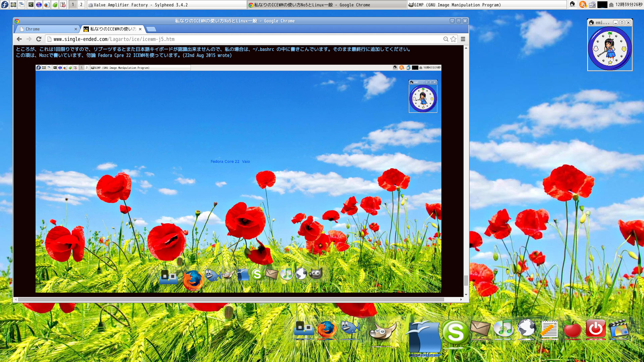
Task: Switch to workspace 2
Action: (81, 5)
